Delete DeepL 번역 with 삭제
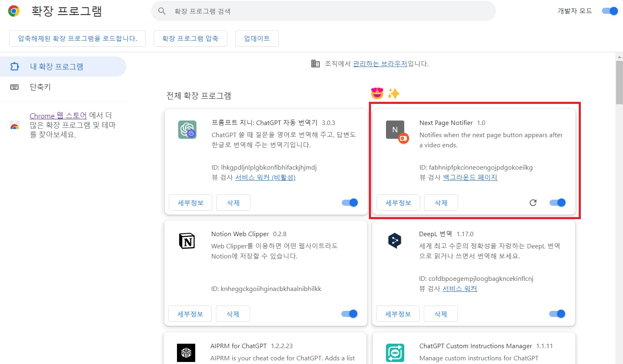This screenshot has height=364, width=623. click(441, 314)
